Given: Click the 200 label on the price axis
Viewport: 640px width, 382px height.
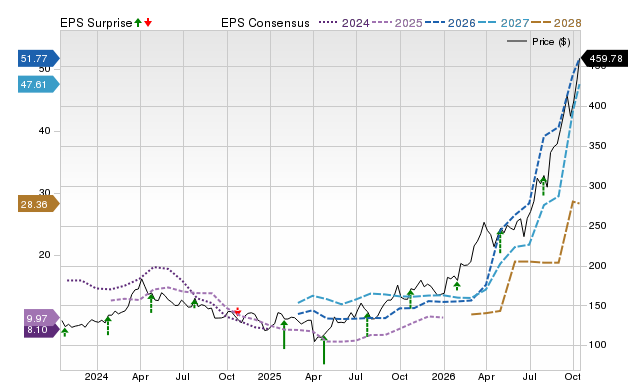Looking at the screenshot, I should pos(597,266).
